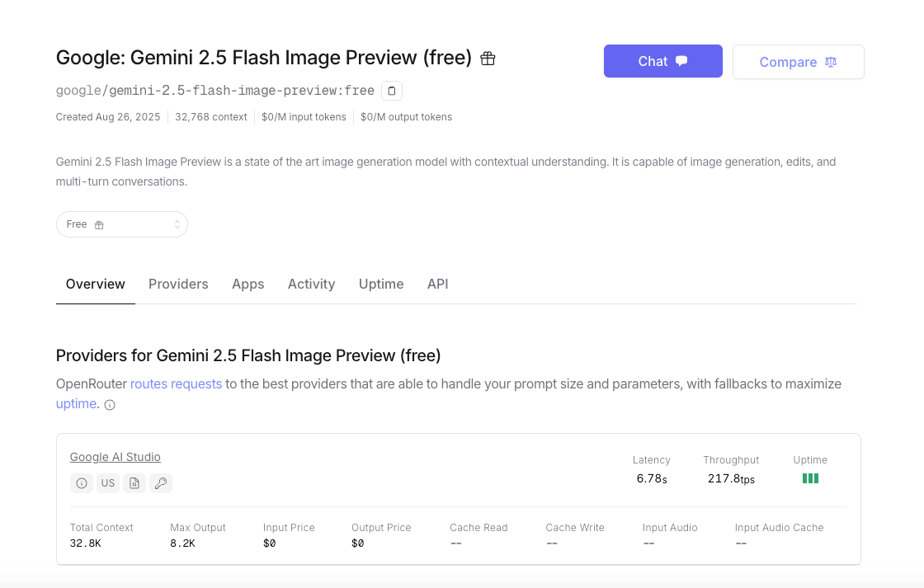
Task: Click the key icon under Google AI Studio
Action: 161,483
